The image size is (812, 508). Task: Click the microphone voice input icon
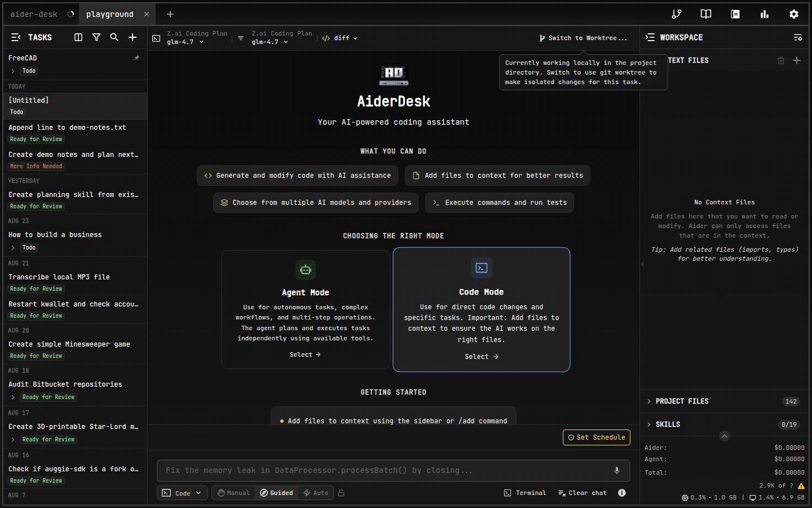[x=617, y=470]
